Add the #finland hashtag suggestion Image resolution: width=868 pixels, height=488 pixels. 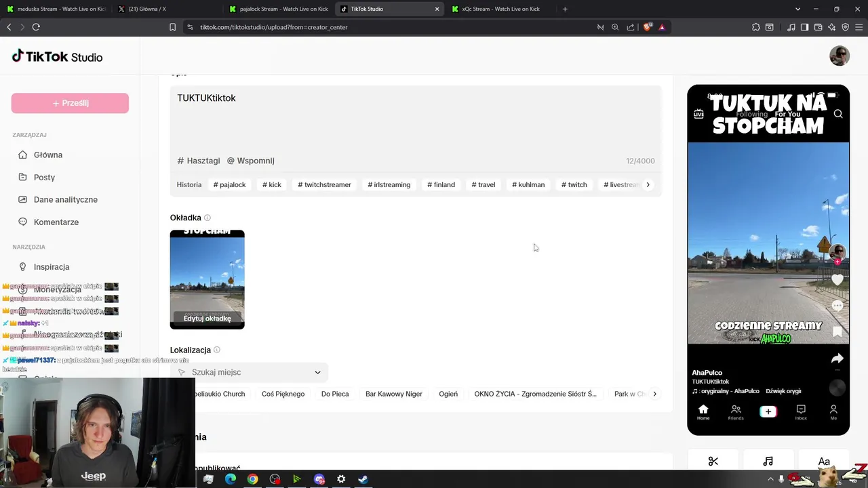[x=441, y=184]
